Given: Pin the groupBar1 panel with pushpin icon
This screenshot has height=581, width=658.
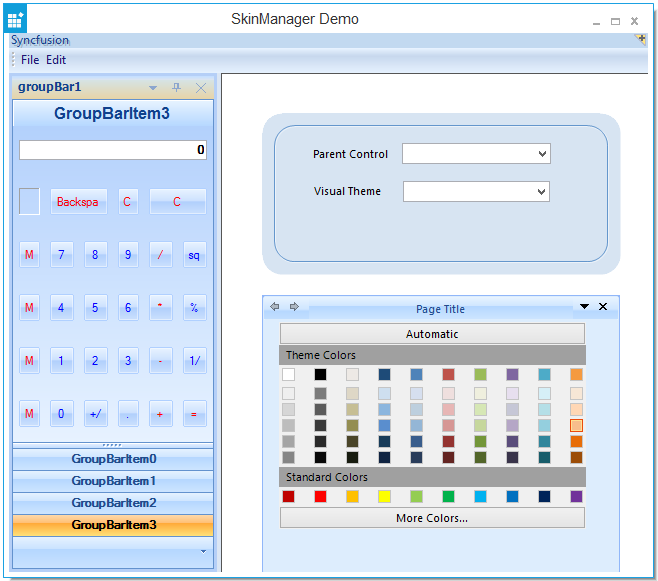Looking at the screenshot, I should pyautogui.click(x=177, y=88).
